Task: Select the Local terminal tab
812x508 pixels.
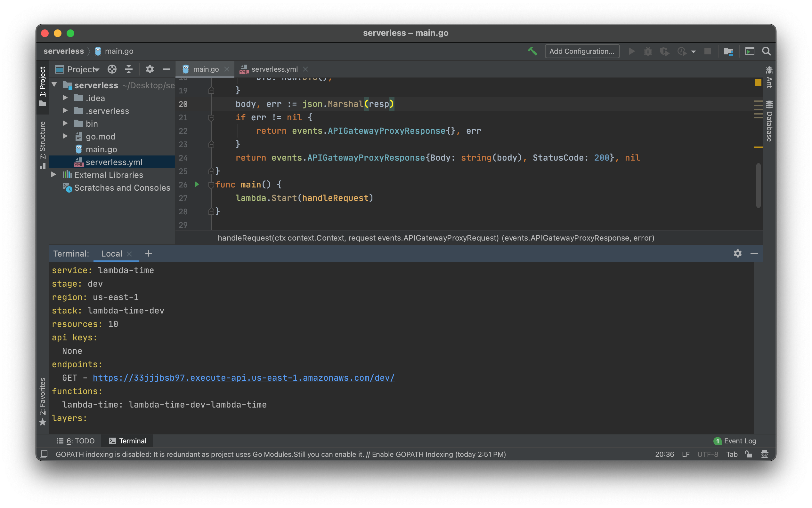Action: point(112,254)
